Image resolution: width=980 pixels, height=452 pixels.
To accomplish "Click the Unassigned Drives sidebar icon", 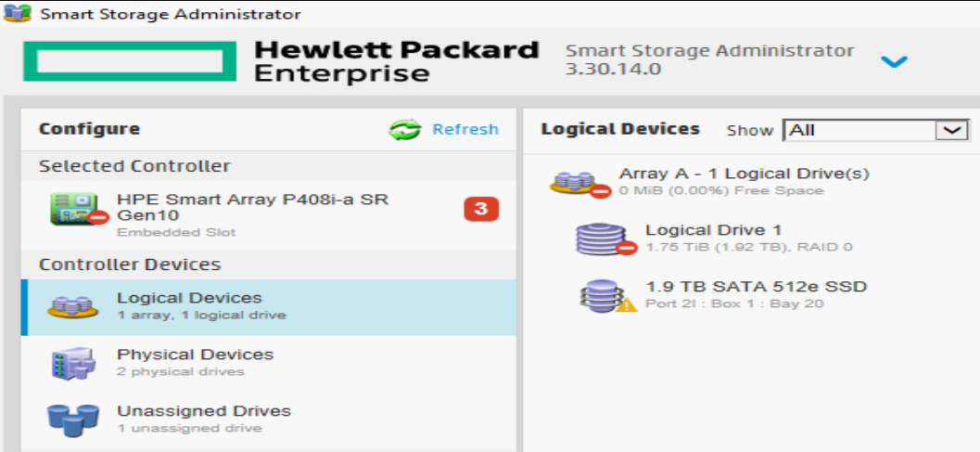I will pyautogui.click(x=73, y=419).
